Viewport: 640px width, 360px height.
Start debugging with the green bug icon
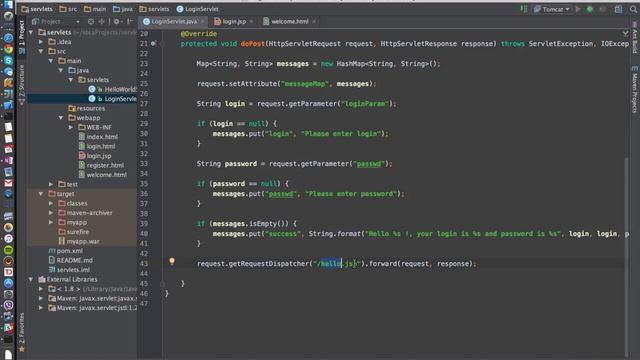(x=590, y=9)
